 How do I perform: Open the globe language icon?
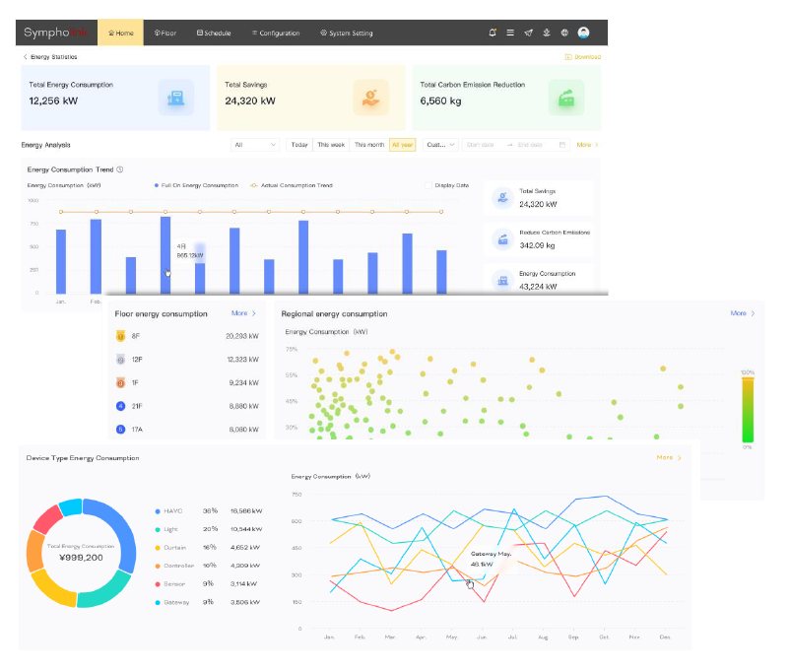coord(564,33)
